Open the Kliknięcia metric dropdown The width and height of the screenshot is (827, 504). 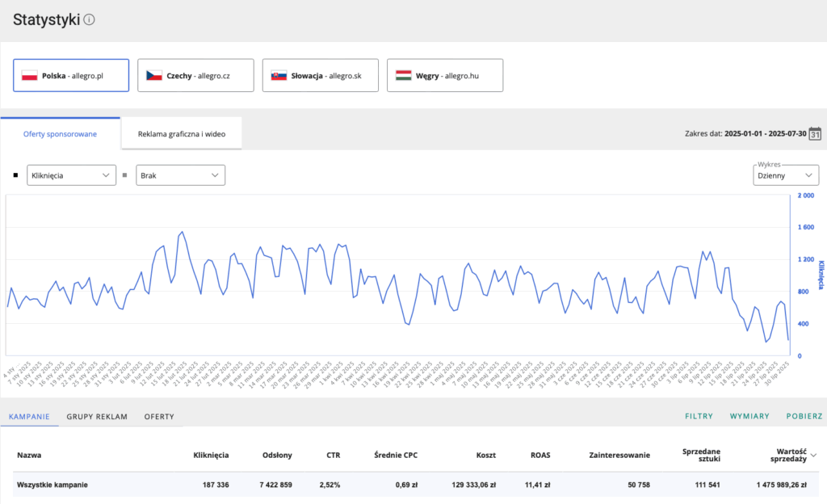pyautogui.click(x=71, y=175)
